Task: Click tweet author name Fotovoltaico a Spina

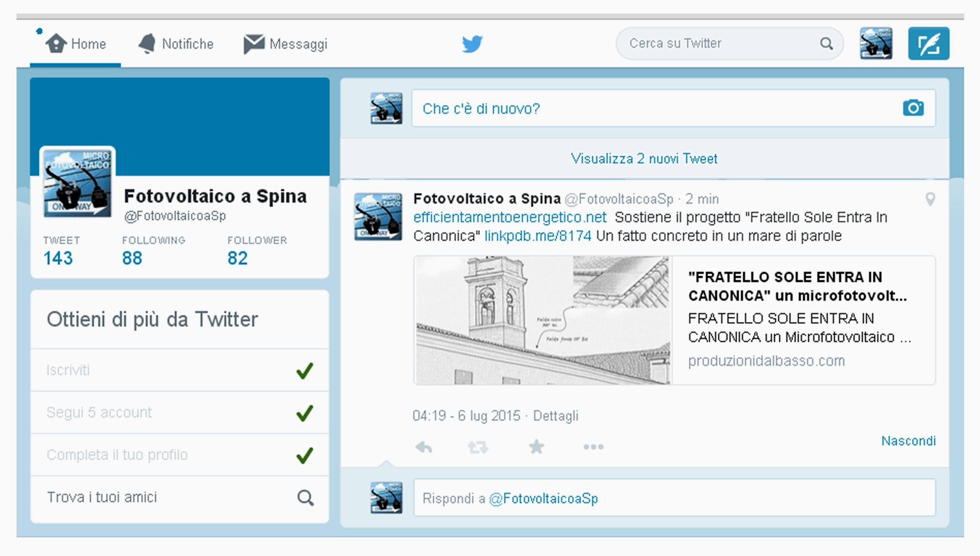Action: (x=487, y=199)
